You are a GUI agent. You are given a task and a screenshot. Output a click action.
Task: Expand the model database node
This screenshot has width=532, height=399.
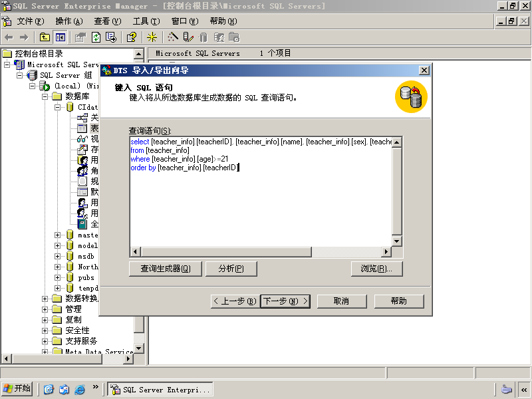[58, 245]
